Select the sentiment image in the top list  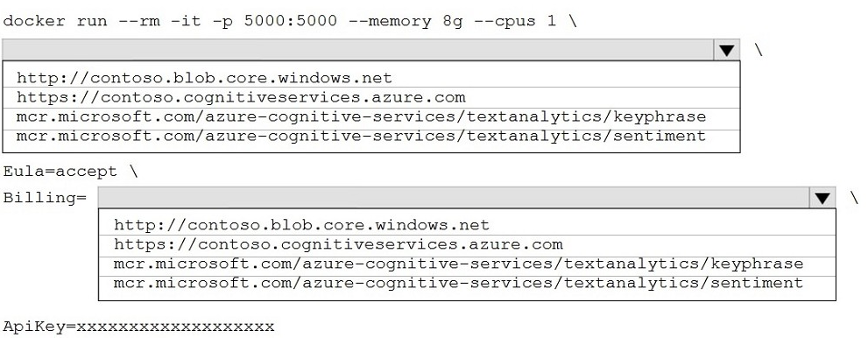point(370,136)
